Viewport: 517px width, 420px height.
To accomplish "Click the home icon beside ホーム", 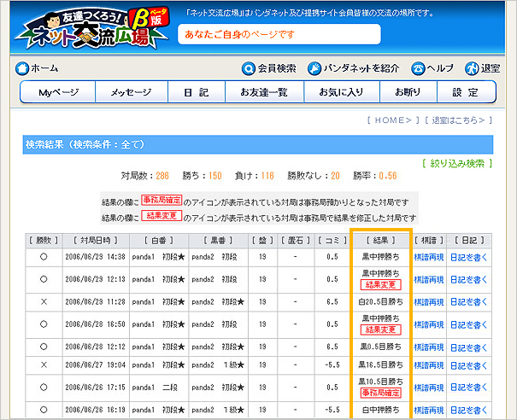I will (x=22, y=68).
